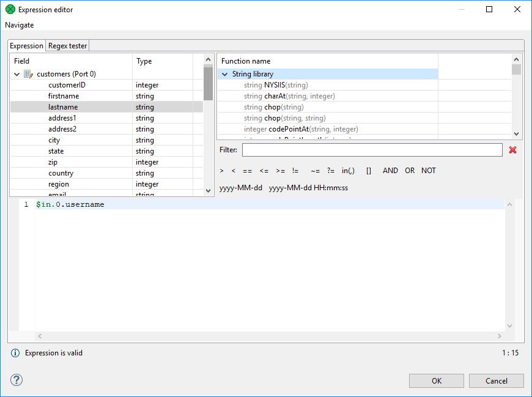Insert the NOT logical operator
The height and width of the screenshot is (397, 532).
pos(428,171)
